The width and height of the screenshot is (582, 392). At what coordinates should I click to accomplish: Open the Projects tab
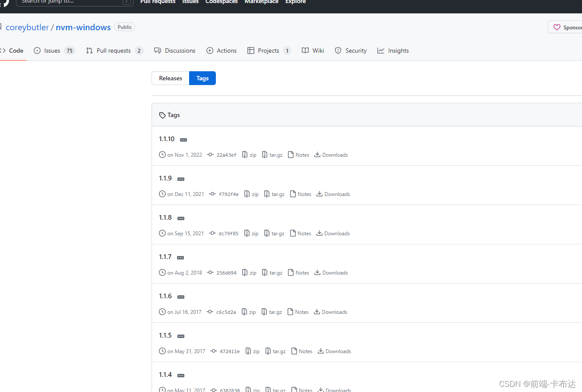(269, 51)
